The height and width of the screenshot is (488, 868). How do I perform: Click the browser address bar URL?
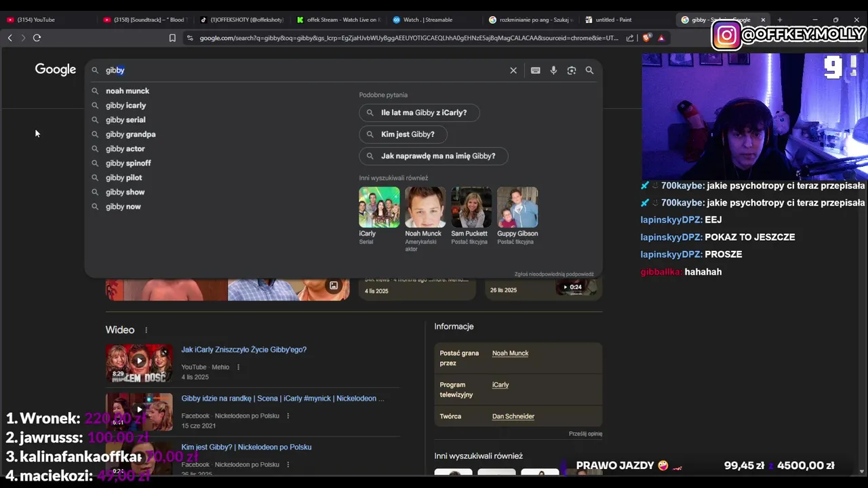pos(409,38)
